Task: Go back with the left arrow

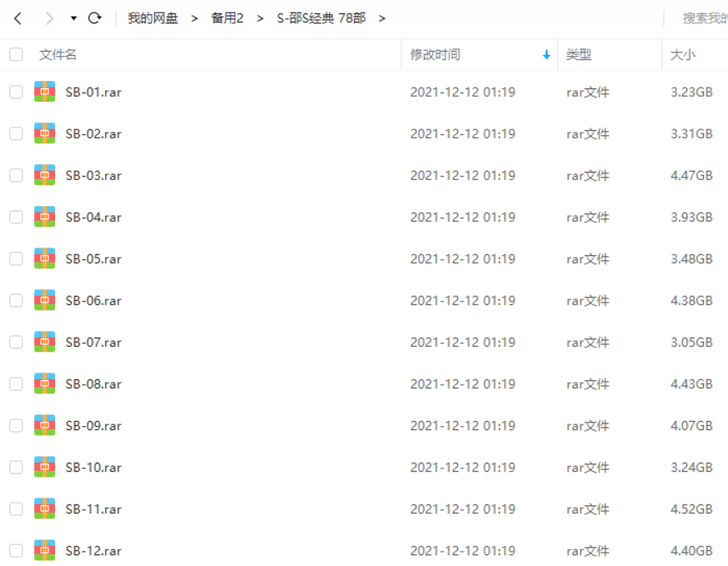Action: click(x=18, y=18)
